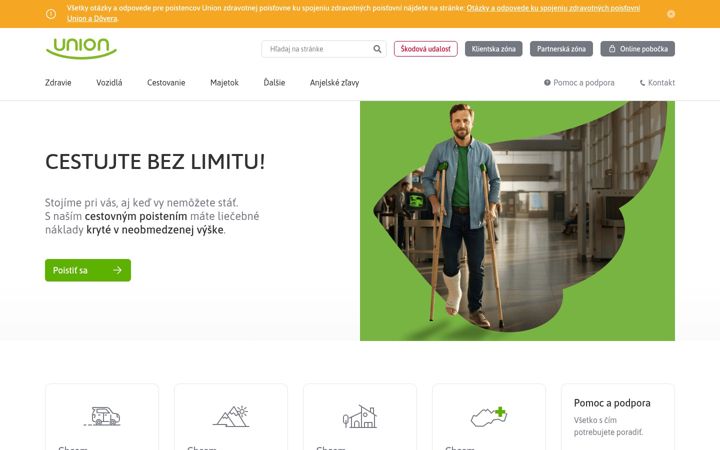The width and height of the screenshot is (720, 450).
Task: Click the Slovakia map health icon card
Action: 489,417
